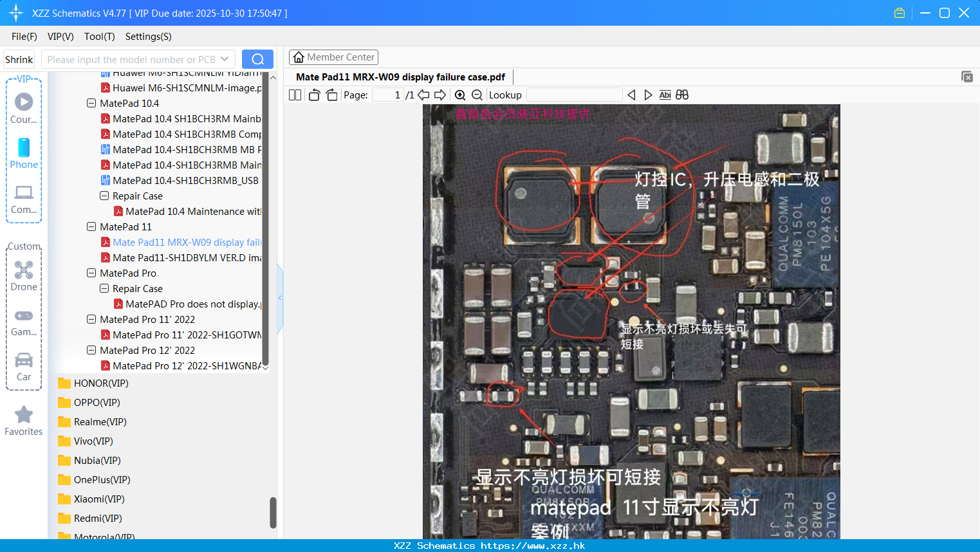Find previous lookup result triangle
The image size is (980, 552).
(x=631, y=95)
